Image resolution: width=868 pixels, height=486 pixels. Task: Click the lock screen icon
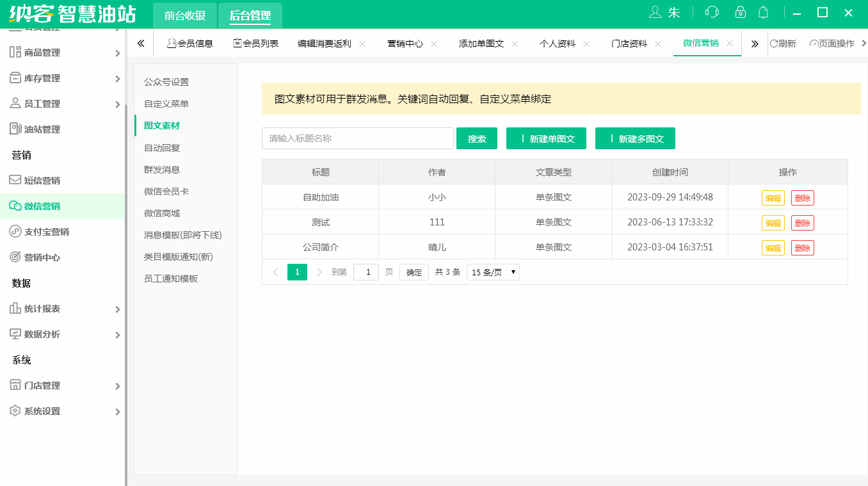(740, 12)
